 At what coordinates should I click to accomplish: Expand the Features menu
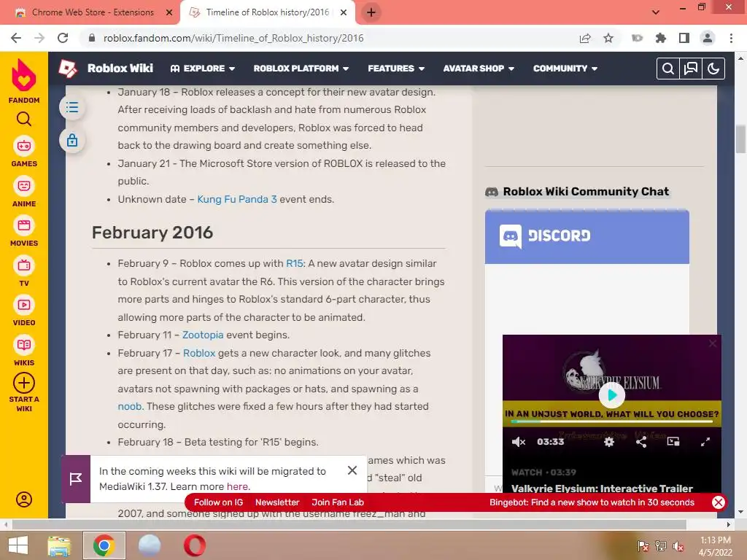click(x=396, y=69)
